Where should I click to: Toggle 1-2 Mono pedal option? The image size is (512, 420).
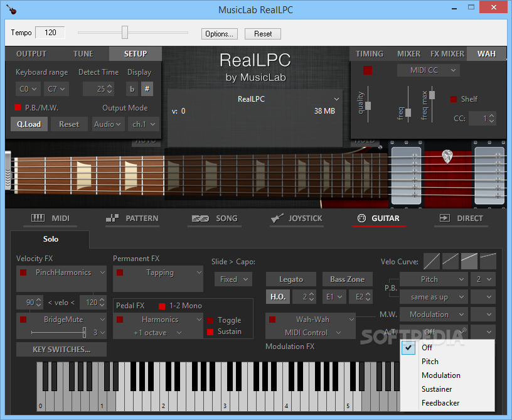point(162,306)
